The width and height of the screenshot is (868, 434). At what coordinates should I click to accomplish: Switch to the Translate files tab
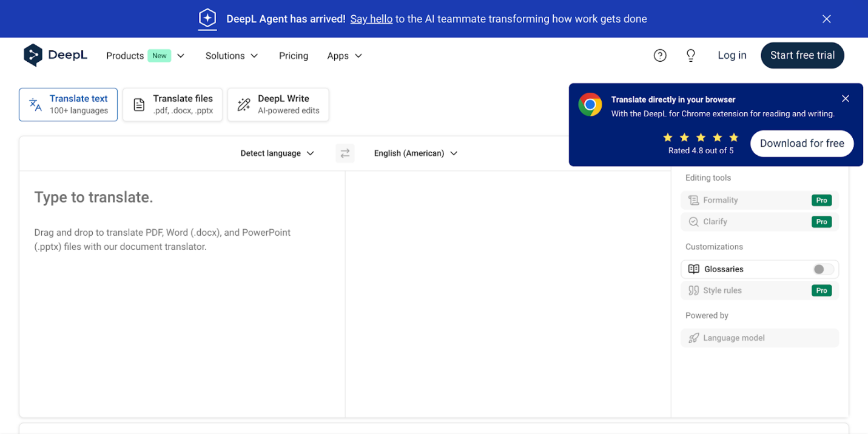point(173,105)
